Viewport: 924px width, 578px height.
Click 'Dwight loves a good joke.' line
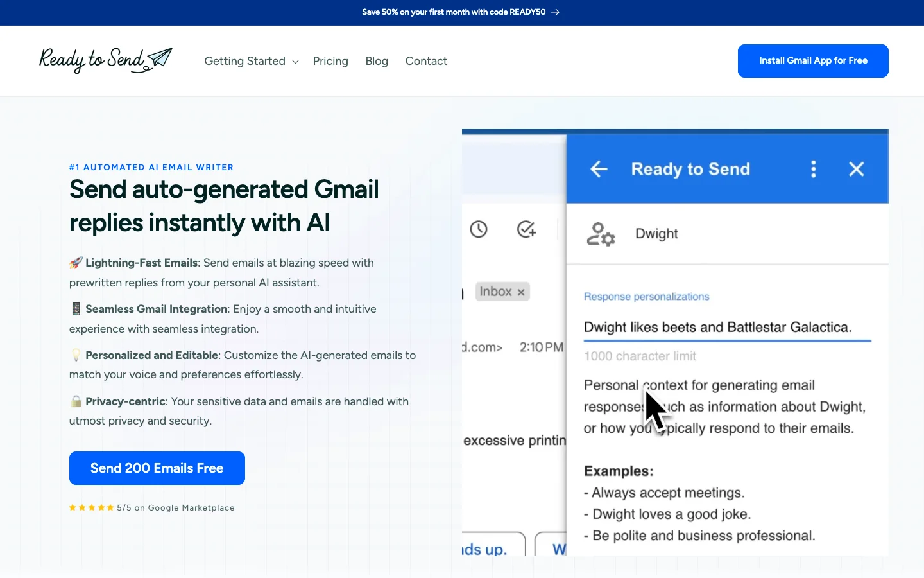(x=667, y=514)
